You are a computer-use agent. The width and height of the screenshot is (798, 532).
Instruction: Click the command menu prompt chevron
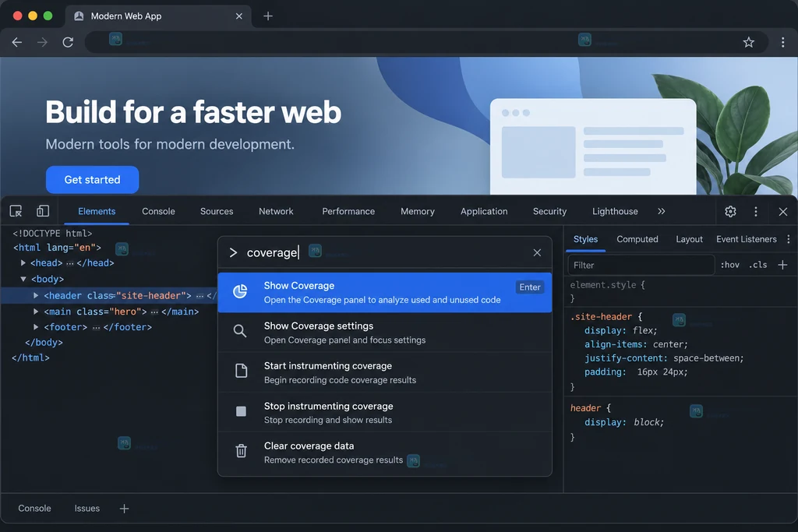pyautogui.click(x=233, y=252)
